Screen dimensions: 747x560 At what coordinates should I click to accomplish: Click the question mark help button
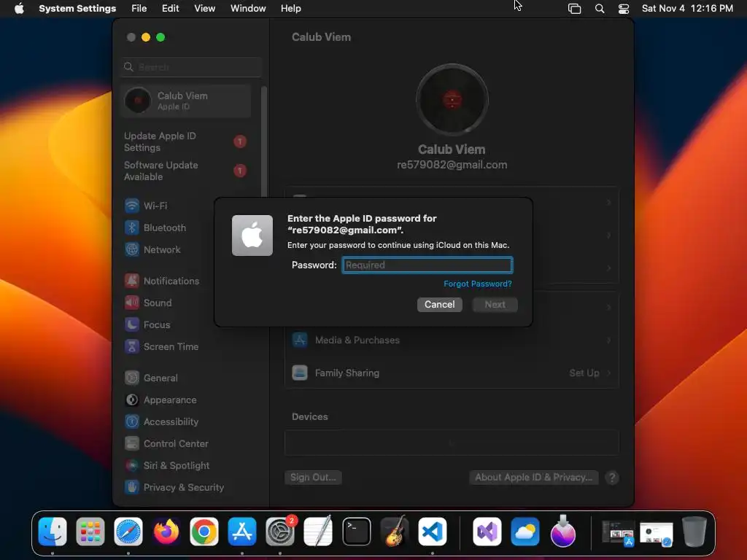[x=612, y=478]
